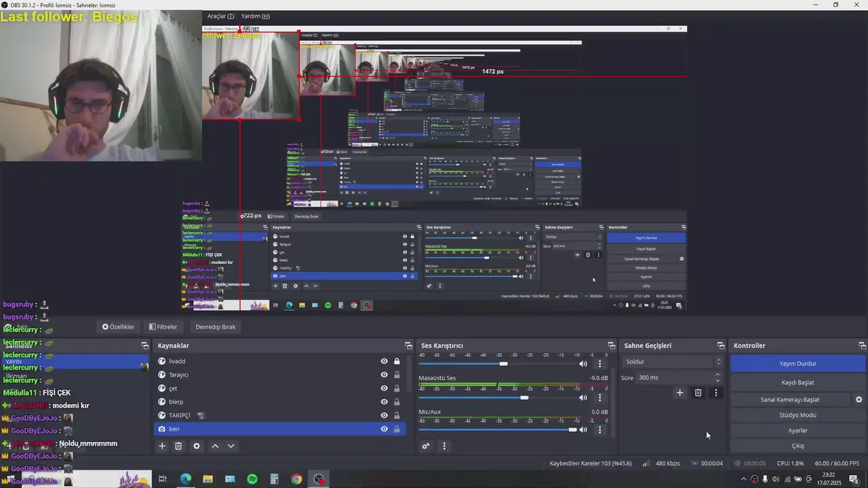Hide the Tarayıcı source
Screen dimensions: 868x488
[384, 375]
